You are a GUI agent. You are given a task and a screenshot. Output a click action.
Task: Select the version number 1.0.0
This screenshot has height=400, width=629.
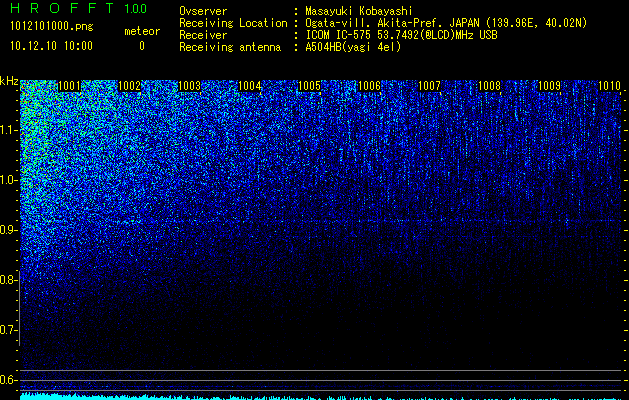[x=136, y=9]
